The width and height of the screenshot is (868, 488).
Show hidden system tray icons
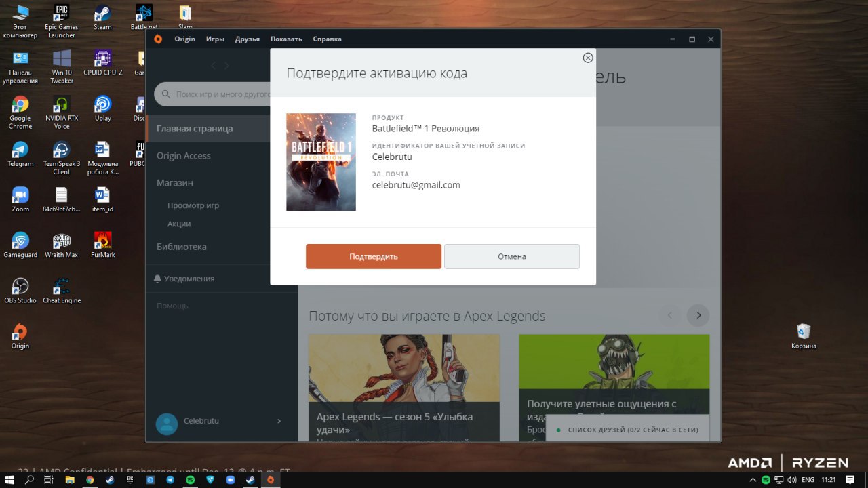coord(752,480)
